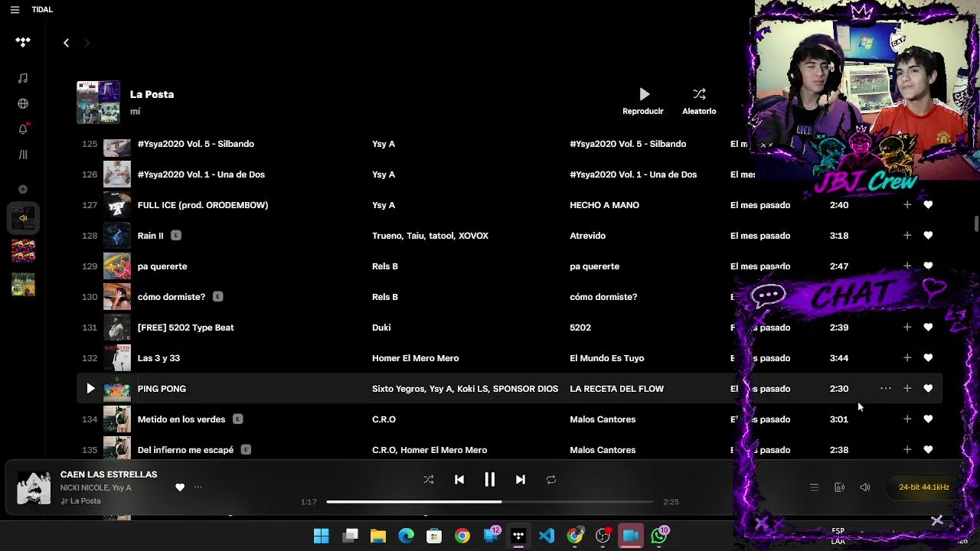Open WhatsApp from taskbar
The height and width of the screenshot is (551, 980).
659,536
